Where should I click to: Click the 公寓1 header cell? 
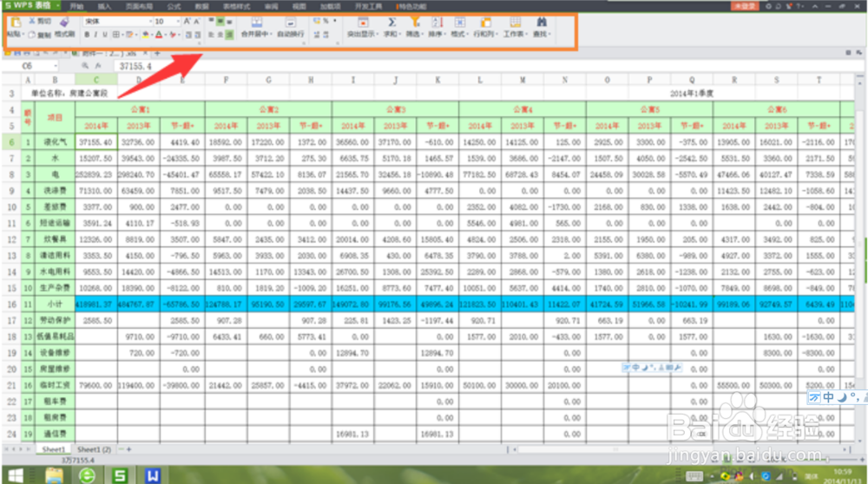click(x=140, y=109)
